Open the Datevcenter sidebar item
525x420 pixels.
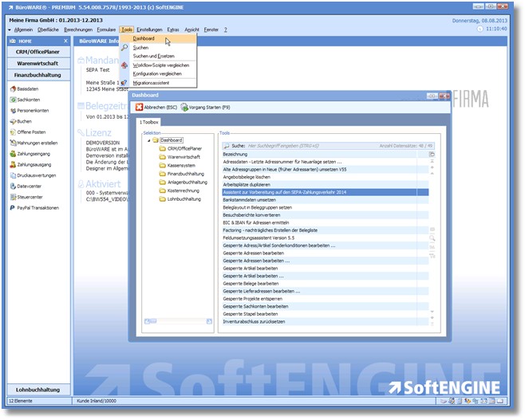[30, 186]
